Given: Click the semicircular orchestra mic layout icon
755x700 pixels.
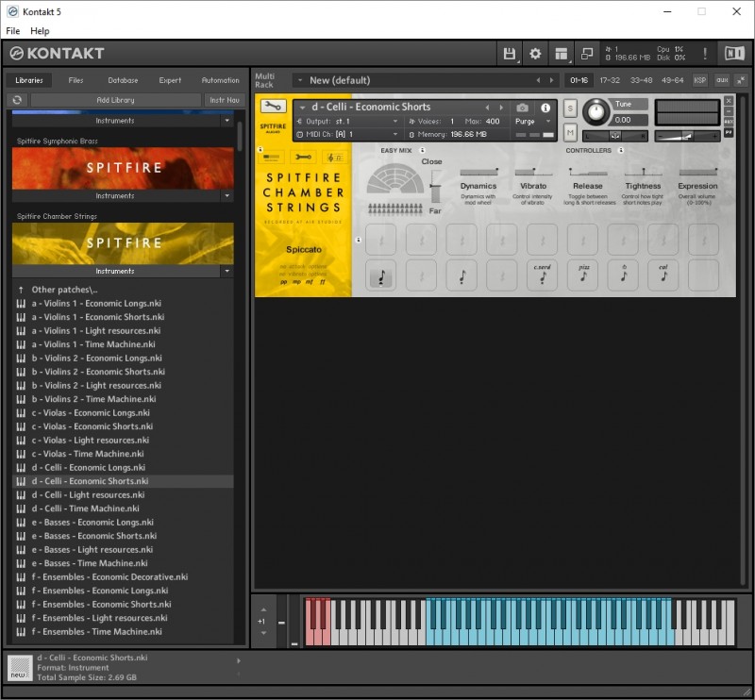Looking at the screenshot, I should click(395, 178).
